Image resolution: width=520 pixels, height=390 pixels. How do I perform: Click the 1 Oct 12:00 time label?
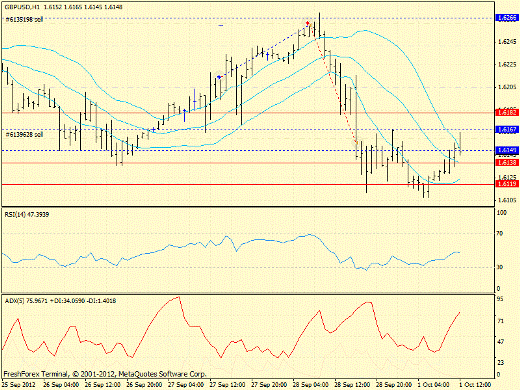point(476,385)
